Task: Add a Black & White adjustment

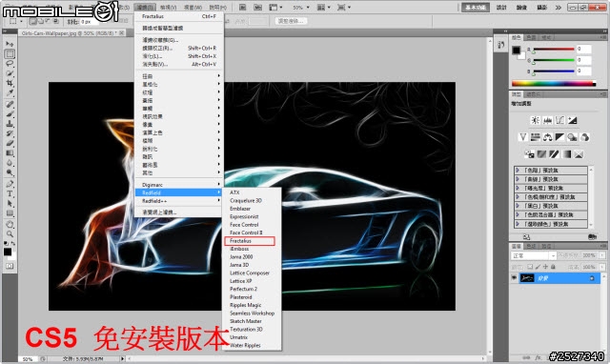Action: pyautogui.click(x=559, y=137)
